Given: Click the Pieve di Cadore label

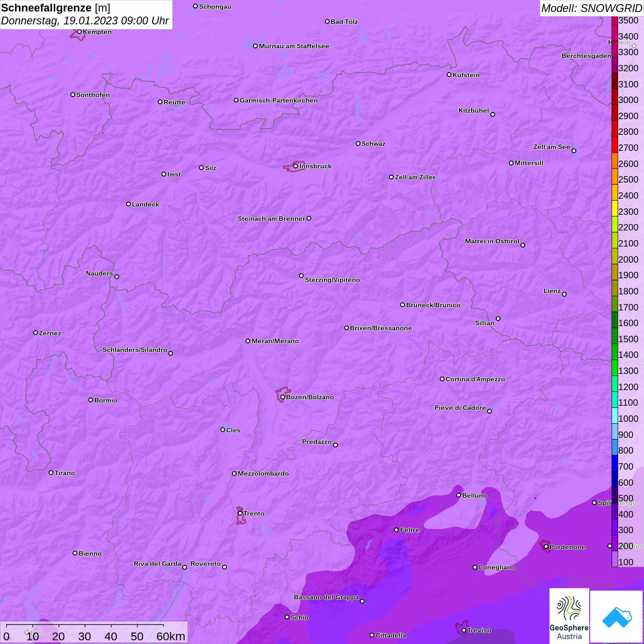Looking at the screenshot, I should click(460, 408).
